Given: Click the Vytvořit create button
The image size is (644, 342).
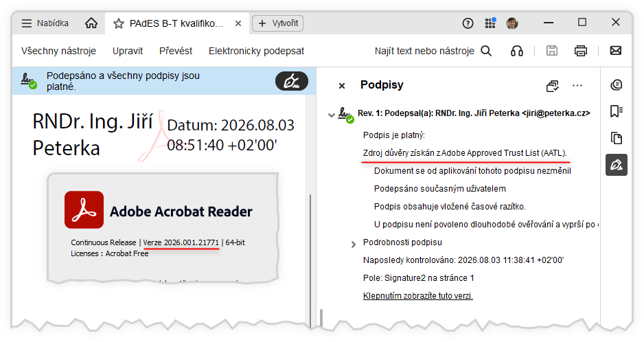Looking at the screenshot, I should coord(277,23).
